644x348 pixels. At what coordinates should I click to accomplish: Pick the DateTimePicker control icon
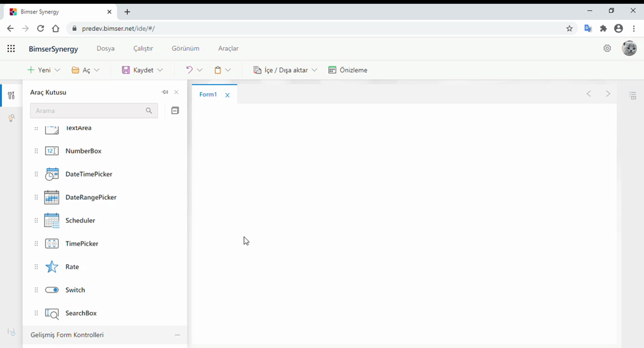click(x=52, y=174)
